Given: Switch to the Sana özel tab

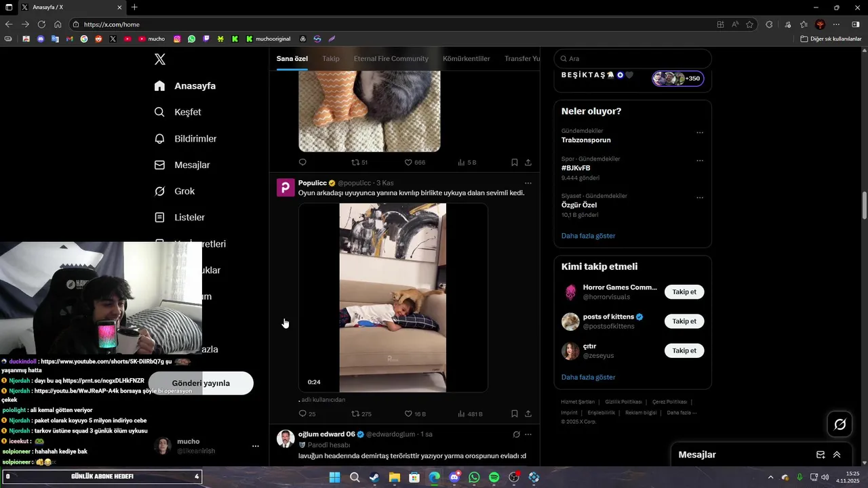Looking at the screenshot, I should (292, 59).
